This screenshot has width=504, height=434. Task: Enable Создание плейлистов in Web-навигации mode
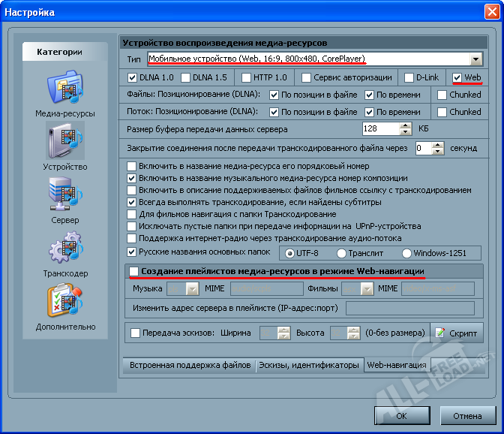[133, 270]
